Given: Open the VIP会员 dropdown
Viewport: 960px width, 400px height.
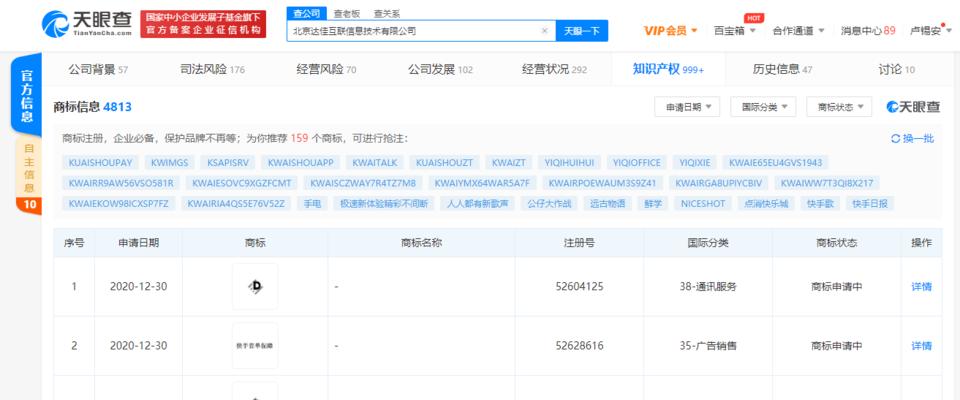Looking at the screenshot, I should point(670,31).
